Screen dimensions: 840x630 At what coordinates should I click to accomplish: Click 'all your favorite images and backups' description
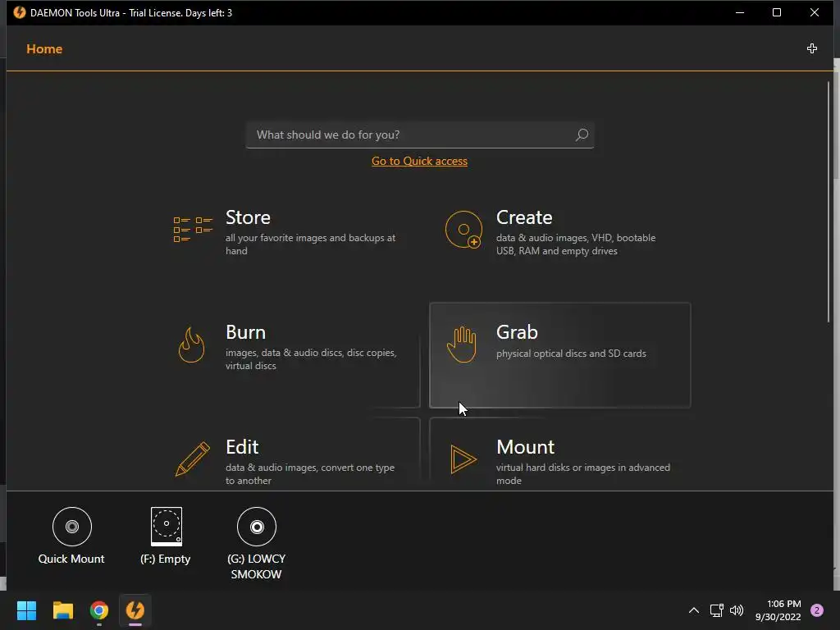(311, 244)
